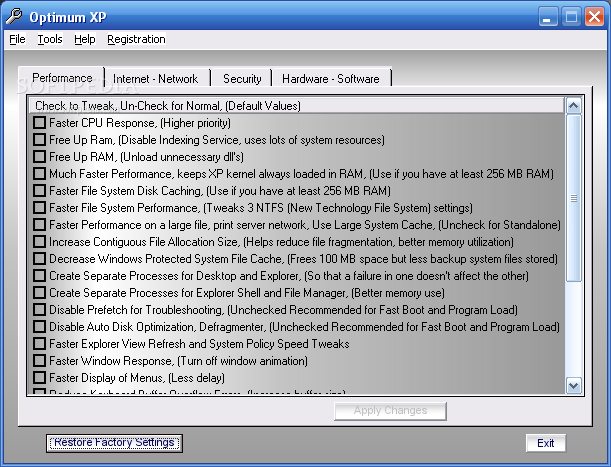Open the Registration menu
The height and width of the screenshot is (467, 611).
pos(136,39)
